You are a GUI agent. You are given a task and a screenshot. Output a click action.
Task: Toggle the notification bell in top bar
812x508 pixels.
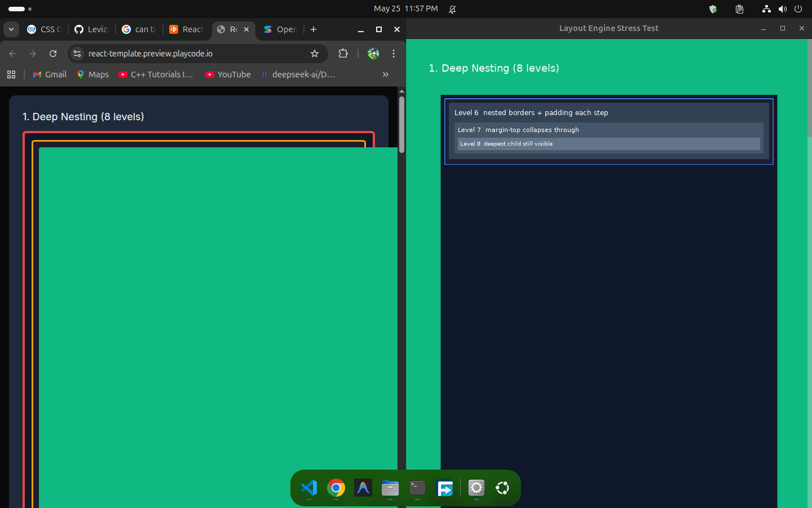(452, 9)
